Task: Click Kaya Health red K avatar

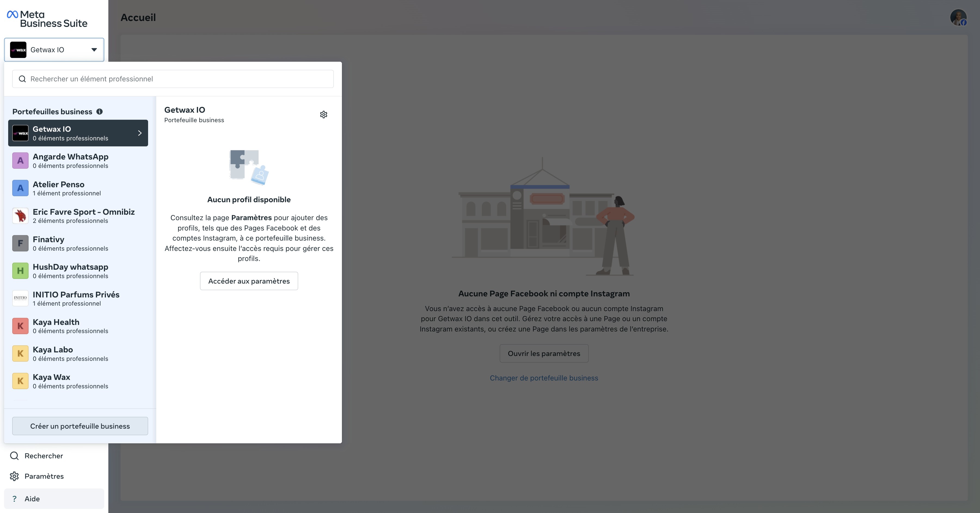Action: [20, 326]
